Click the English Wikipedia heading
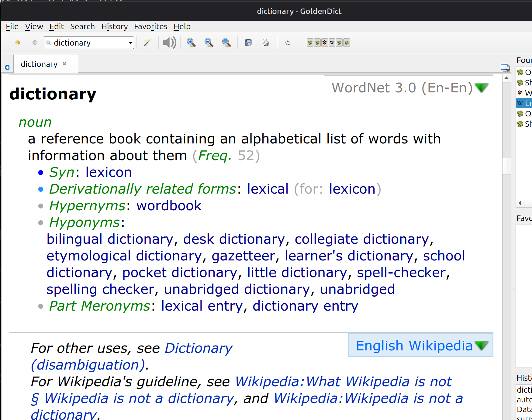532x420 pixels. 414,346
